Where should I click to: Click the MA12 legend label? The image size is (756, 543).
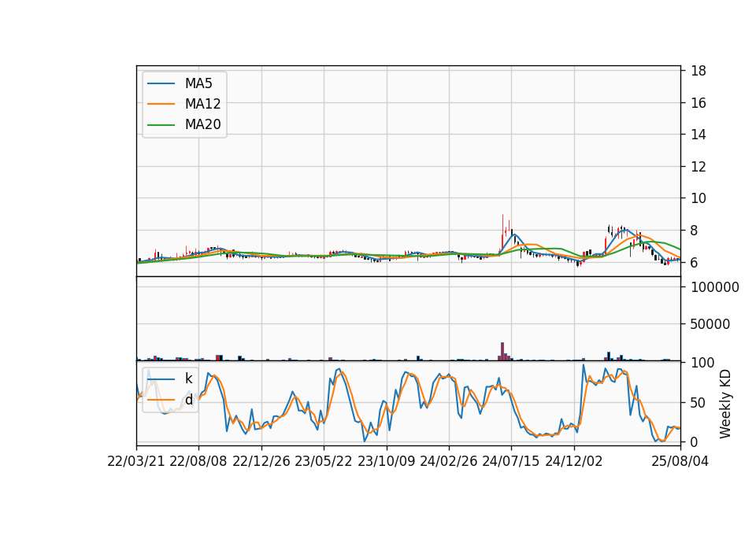(202, 104)
